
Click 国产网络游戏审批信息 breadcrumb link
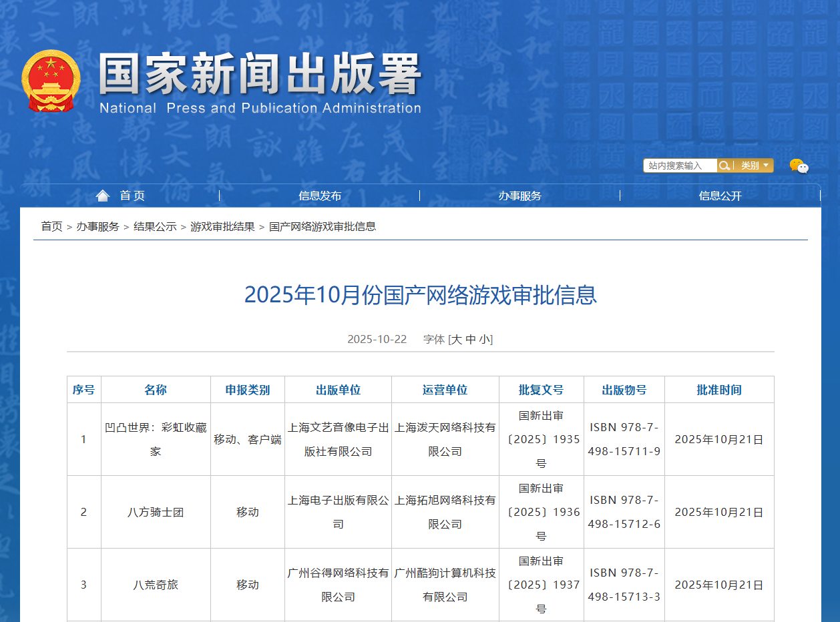323,226
